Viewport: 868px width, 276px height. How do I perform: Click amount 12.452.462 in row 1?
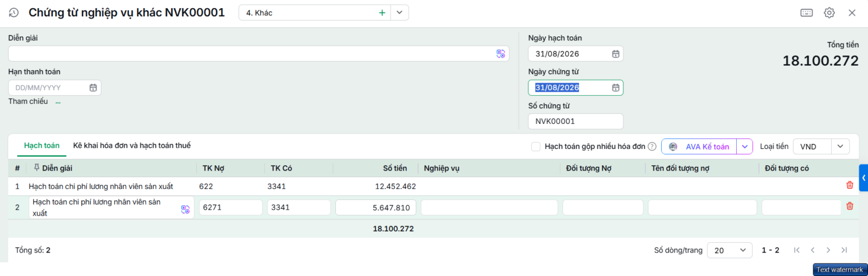tap(395, 186)
